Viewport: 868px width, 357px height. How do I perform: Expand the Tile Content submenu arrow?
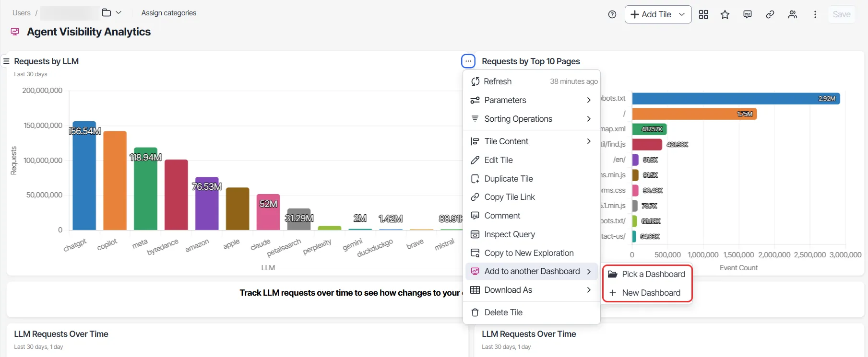coord(589,141)
